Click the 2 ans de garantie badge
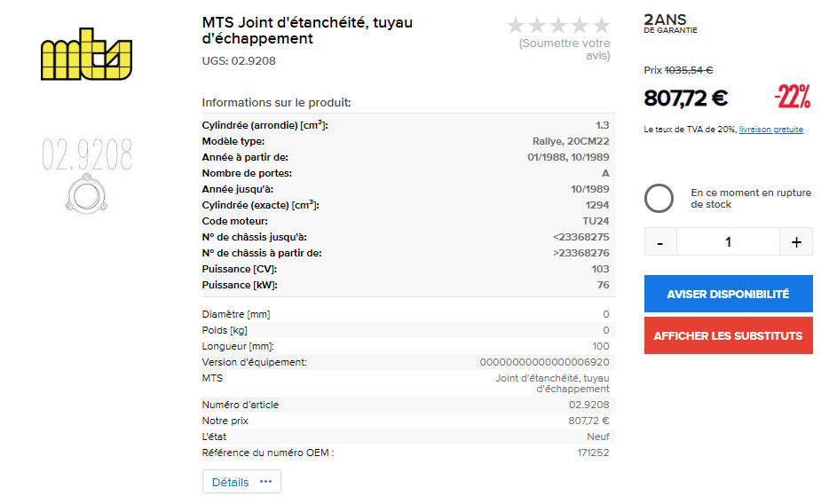Viewport: 821px width, 504px height. click(x=671, y=24)
